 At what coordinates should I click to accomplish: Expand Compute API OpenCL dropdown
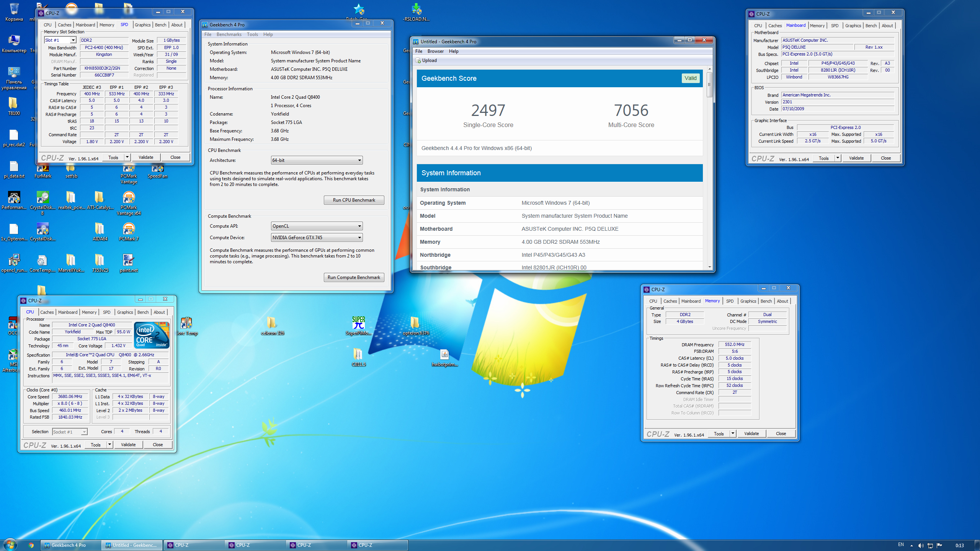point(317,226)
